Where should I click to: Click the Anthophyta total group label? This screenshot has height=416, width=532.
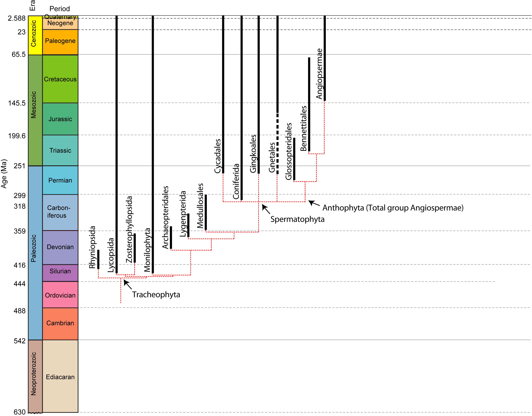[x=393, y=208]
